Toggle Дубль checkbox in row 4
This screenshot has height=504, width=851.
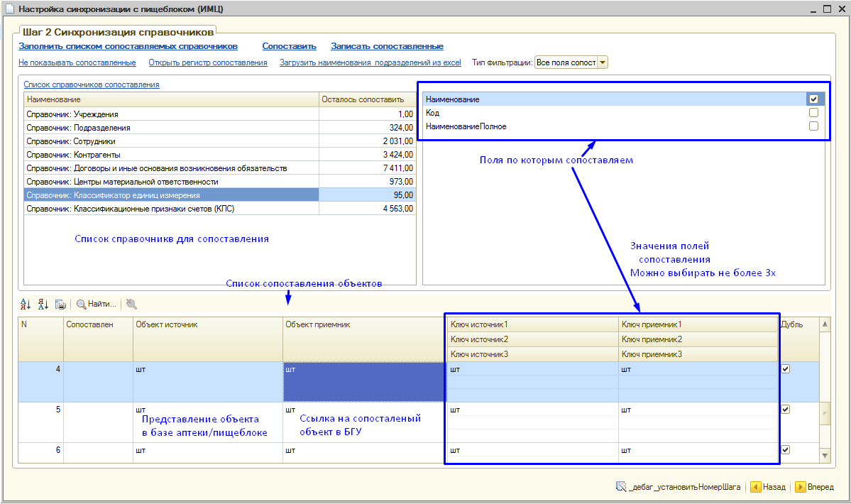785,369
